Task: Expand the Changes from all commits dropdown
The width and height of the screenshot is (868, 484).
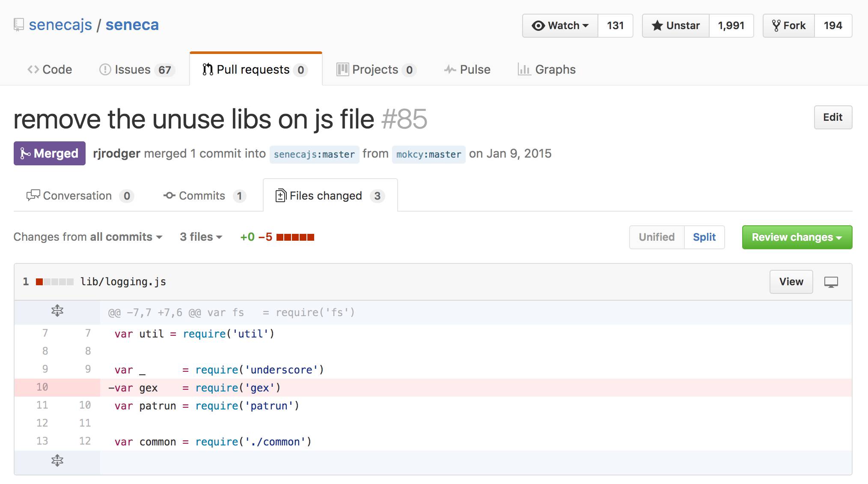Action: (88, 237)
